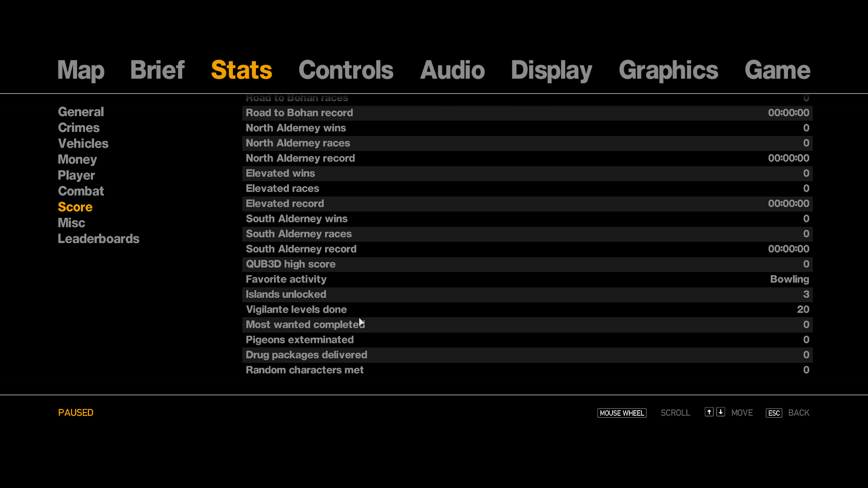Switch to the Brief tab

(x=157, y=70)
